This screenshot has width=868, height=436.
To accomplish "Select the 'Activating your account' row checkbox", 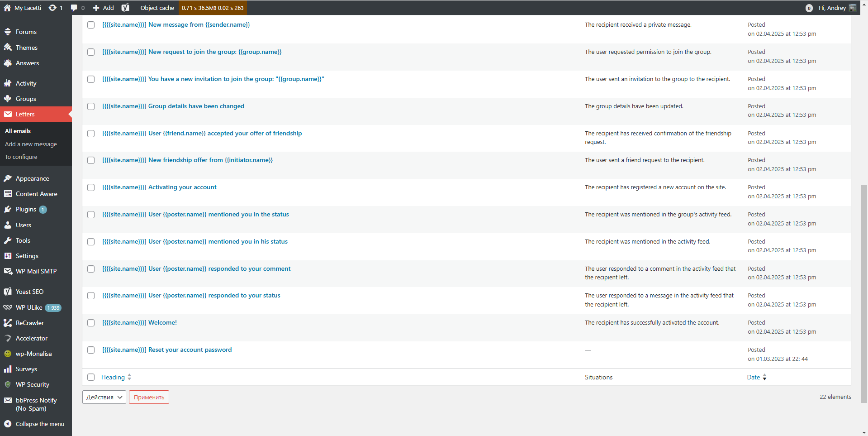I will 91,187.
